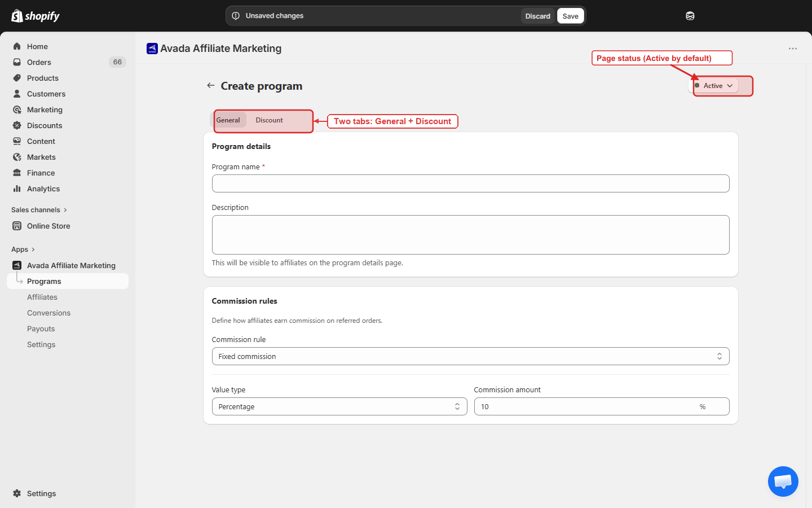Open Payouts in the Avada submenu
The height and width of the screenshot is (508, 812).
[41, 329]
